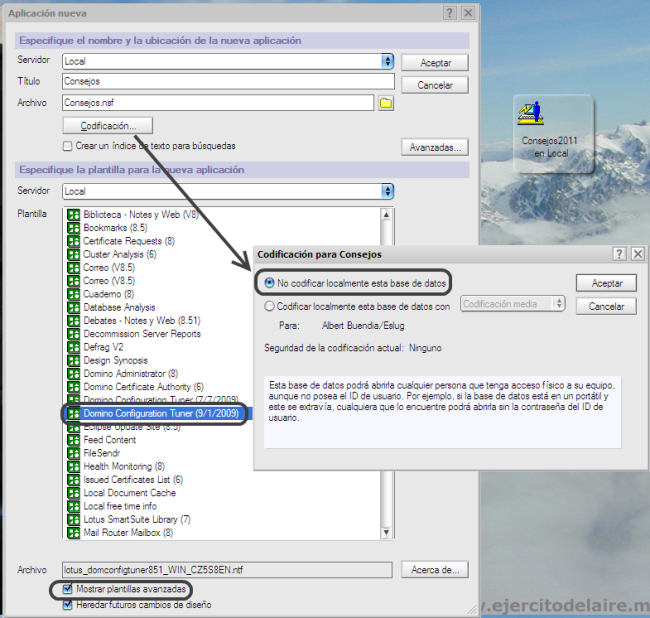Select first Correo (V8.5) template row
Viewport: 650px width, 618px height.
[x=109, y=267]
